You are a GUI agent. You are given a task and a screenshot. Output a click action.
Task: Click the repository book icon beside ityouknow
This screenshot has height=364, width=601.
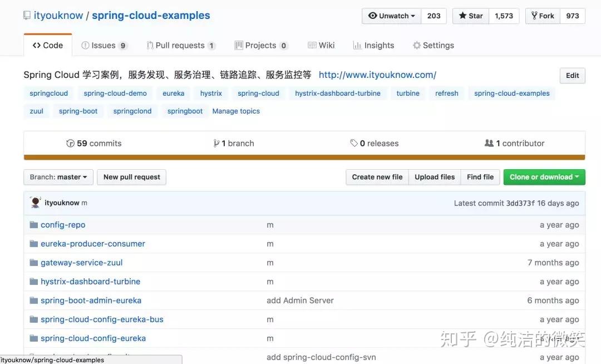click(x=26, y=14)
